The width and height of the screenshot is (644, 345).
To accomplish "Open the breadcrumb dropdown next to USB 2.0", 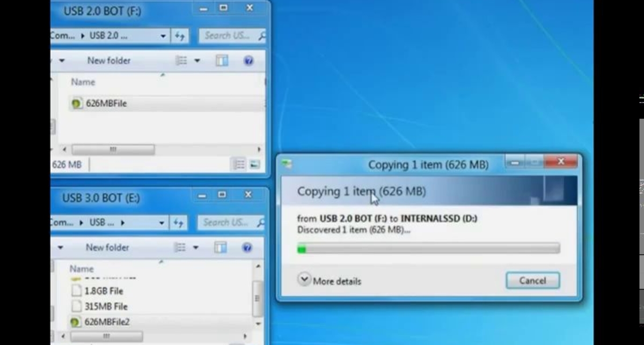I will coord(163,35).
